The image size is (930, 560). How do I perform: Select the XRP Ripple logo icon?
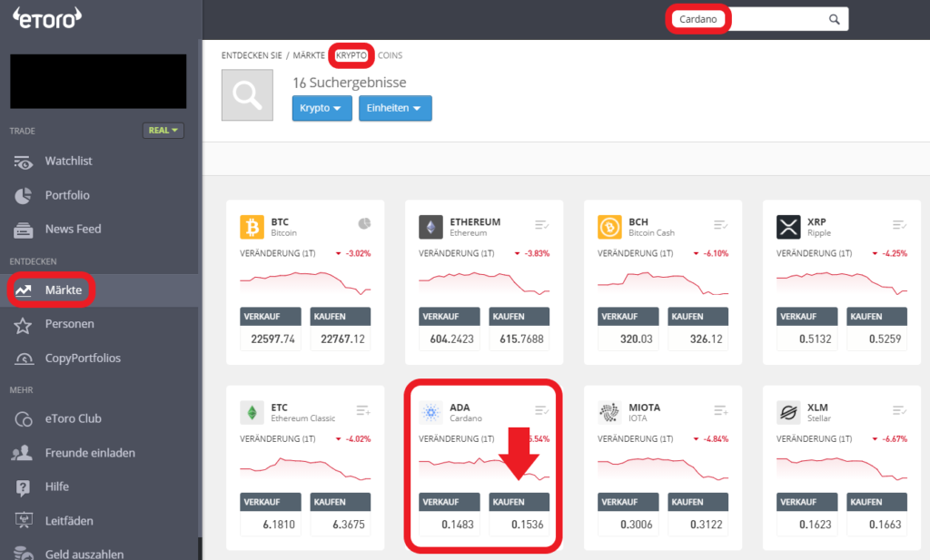pyautogui.click(x=788, y=227)
